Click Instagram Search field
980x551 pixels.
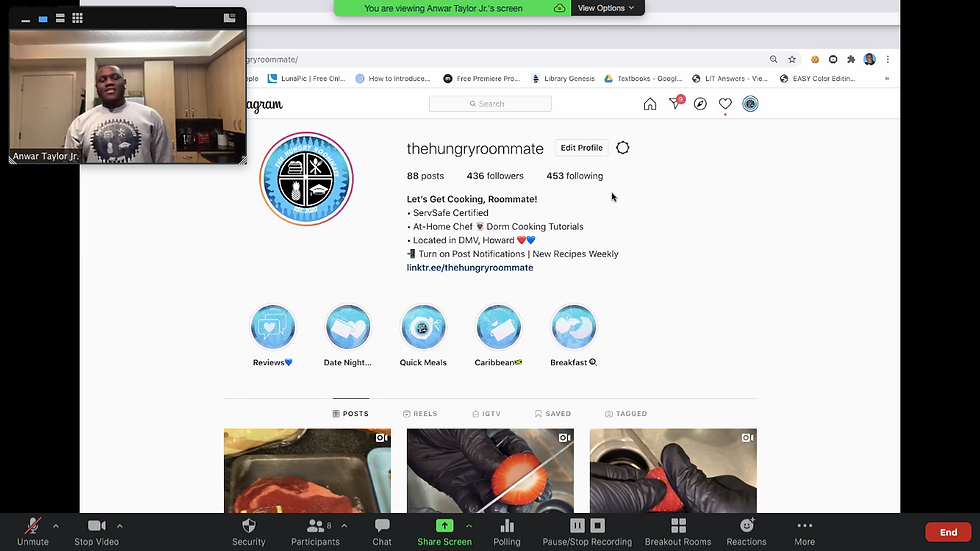pos(490,104)
